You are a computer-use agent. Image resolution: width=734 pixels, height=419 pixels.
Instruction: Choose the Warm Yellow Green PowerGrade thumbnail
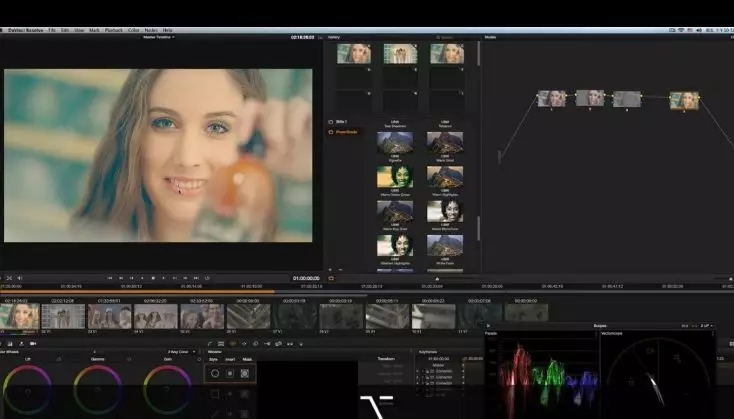pos(395,176)
